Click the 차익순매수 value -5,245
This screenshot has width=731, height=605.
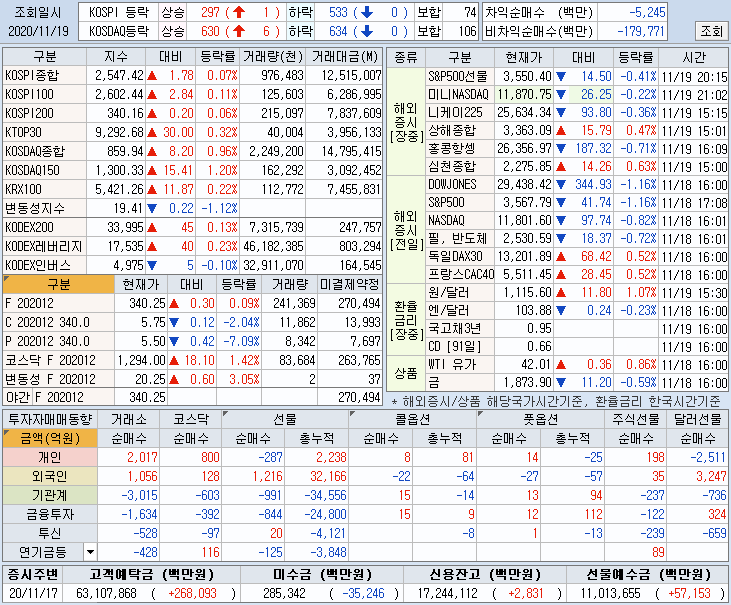pos(632,13)
